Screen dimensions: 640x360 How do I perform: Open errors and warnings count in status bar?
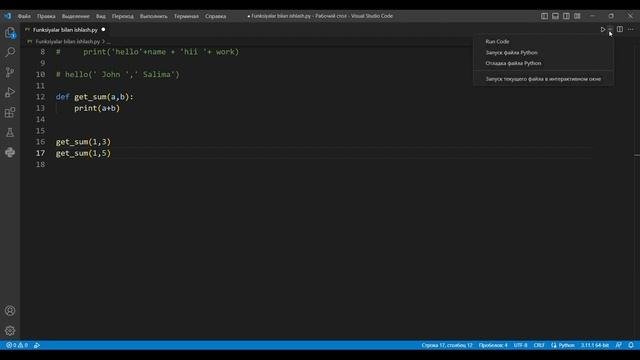click(x=17, y=345)
